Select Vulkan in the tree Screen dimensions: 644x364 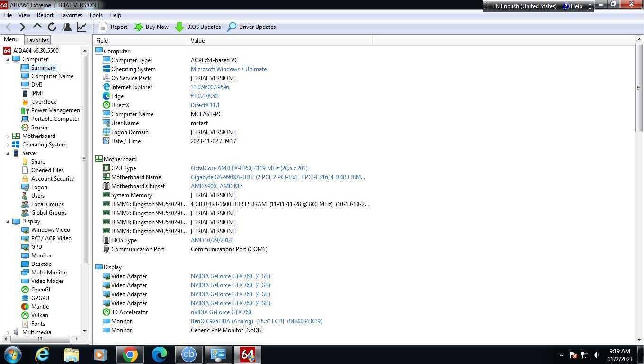click(x=39, y=315)
